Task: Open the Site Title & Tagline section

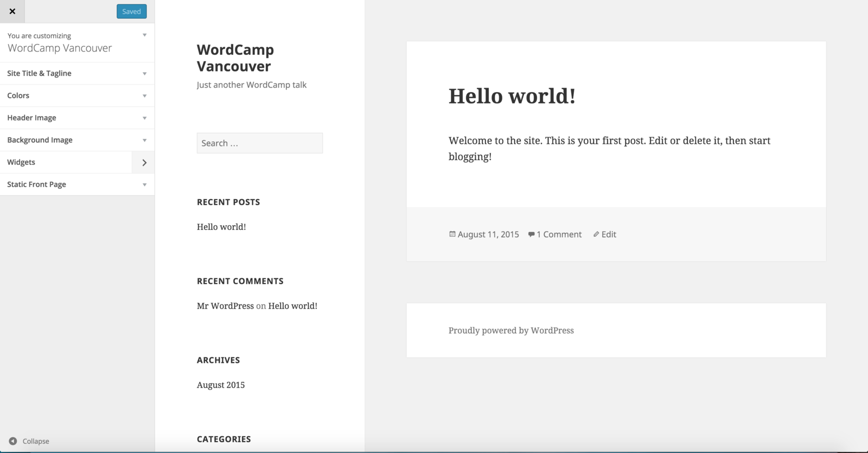Action: coord(77,73)
